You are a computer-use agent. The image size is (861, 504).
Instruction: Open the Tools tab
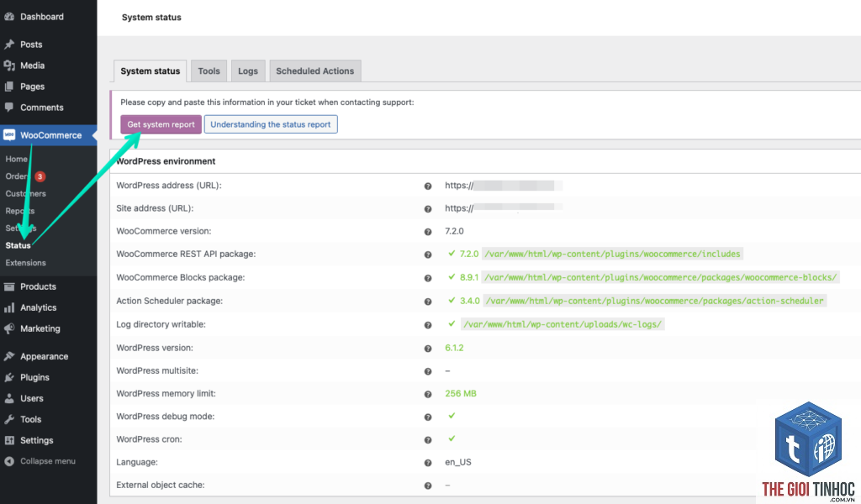pyautogui.click(x=209, y=71)
